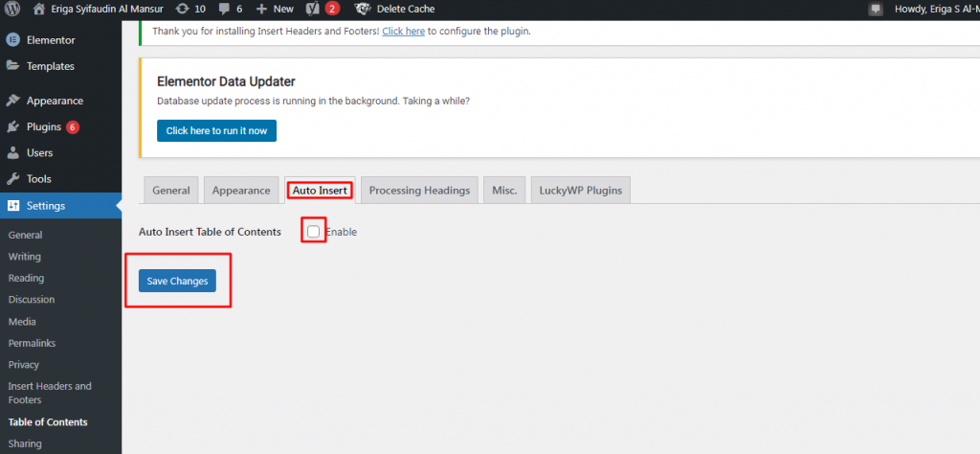
Task: Go to Media settings
Action: coord(22,322)
